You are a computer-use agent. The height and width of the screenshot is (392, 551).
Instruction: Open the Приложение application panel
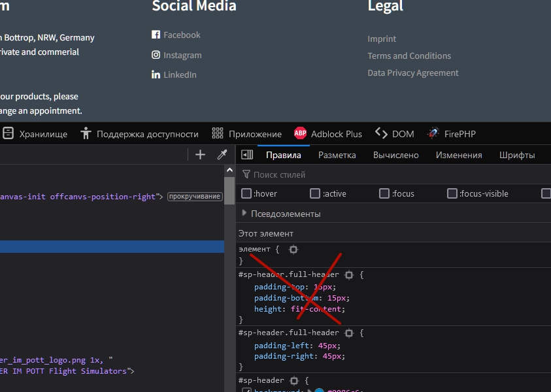[247, 134]
